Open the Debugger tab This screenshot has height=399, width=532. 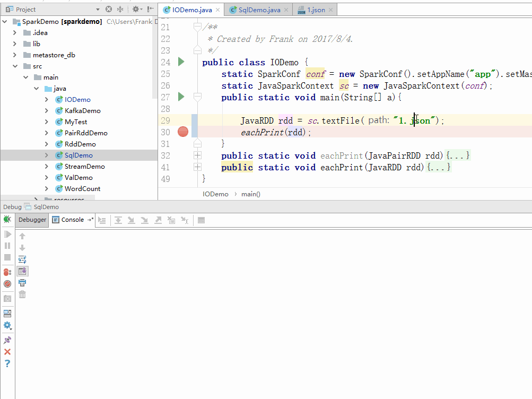point(32,220)
